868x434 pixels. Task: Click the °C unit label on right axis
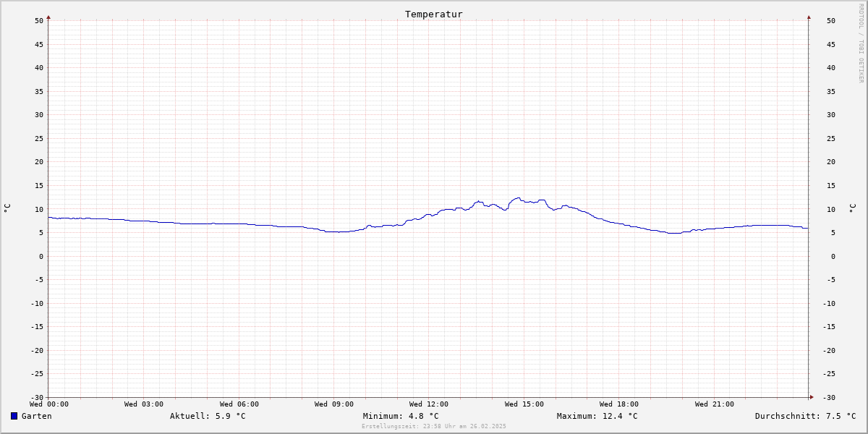[851, 208]
